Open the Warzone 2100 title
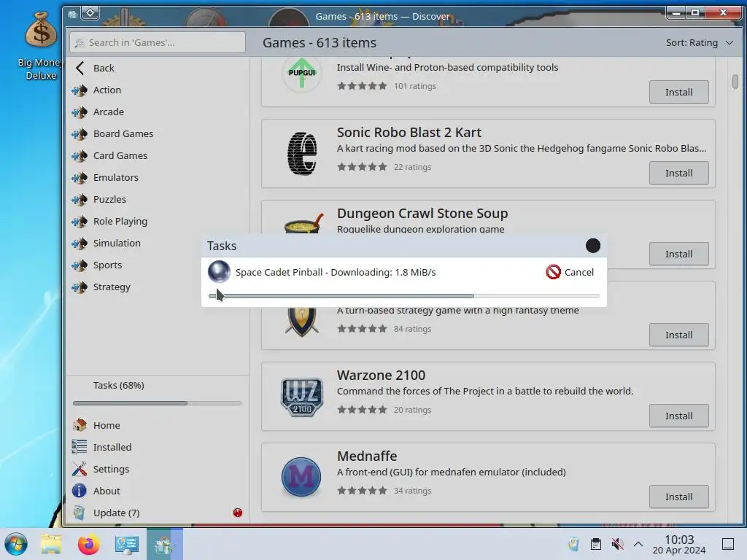Image resolution: width=747 pixels, height=560 pixels. 381,376
